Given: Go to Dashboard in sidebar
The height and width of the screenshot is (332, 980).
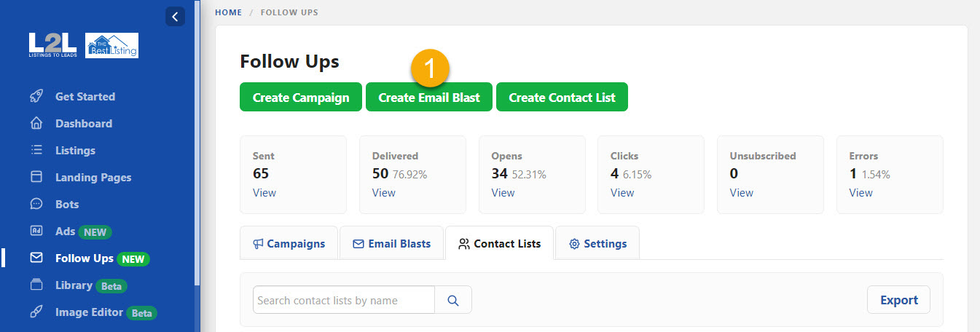Looking at the screenshot, I should click(84, 123).
